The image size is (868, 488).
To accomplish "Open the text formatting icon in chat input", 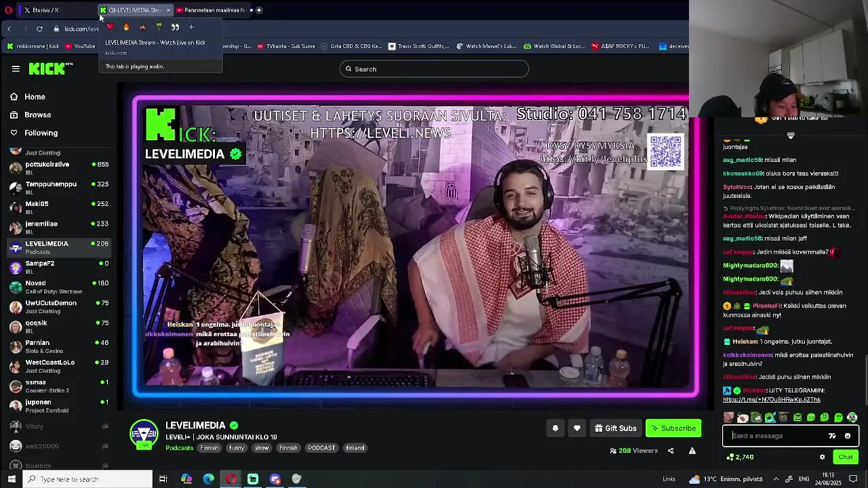I will pyautogui.click(x=832, y=436).
